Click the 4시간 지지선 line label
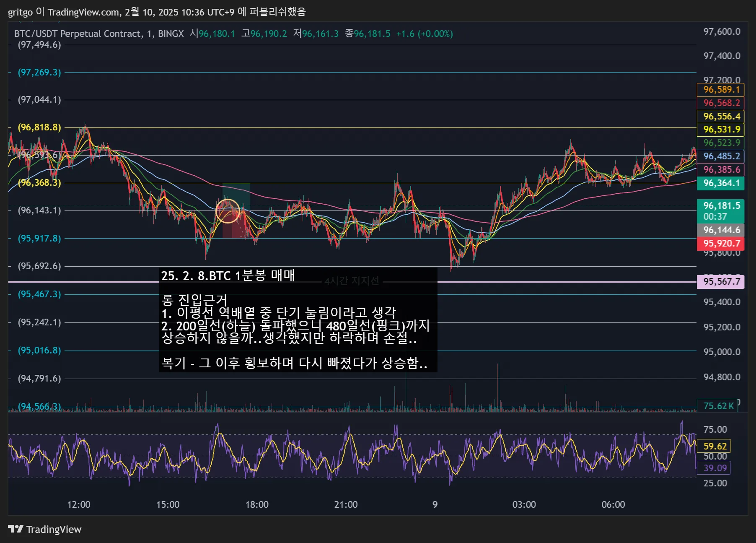The height and width of the screenshot is (543, 756). [352, 281]
